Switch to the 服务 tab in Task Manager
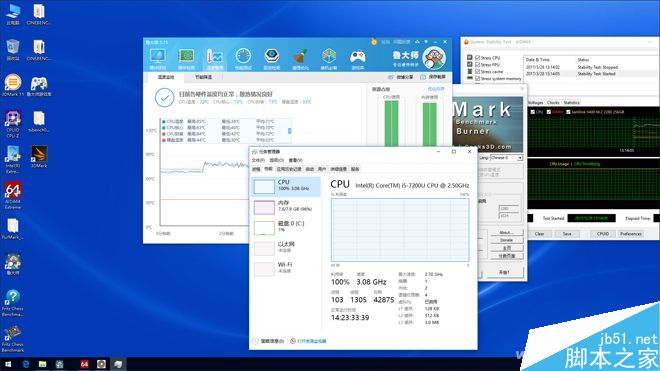 pyautogui.click(x=355, y=169)
